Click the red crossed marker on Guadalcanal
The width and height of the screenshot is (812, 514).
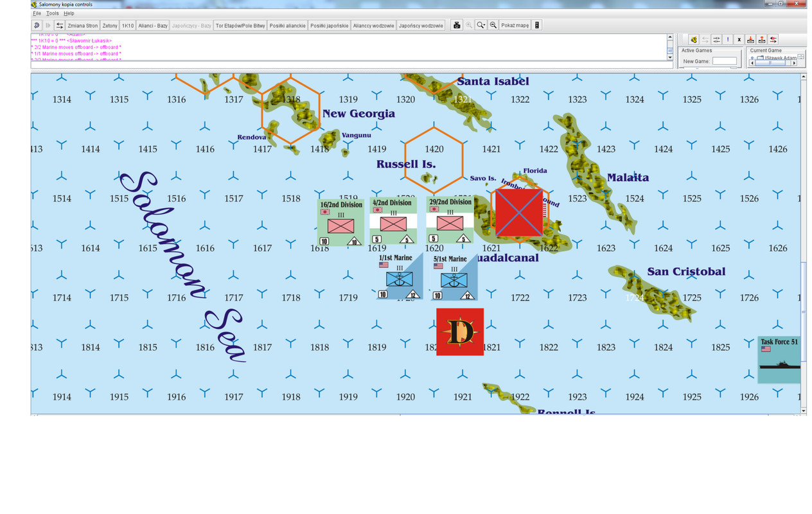[x=518, y=213]
